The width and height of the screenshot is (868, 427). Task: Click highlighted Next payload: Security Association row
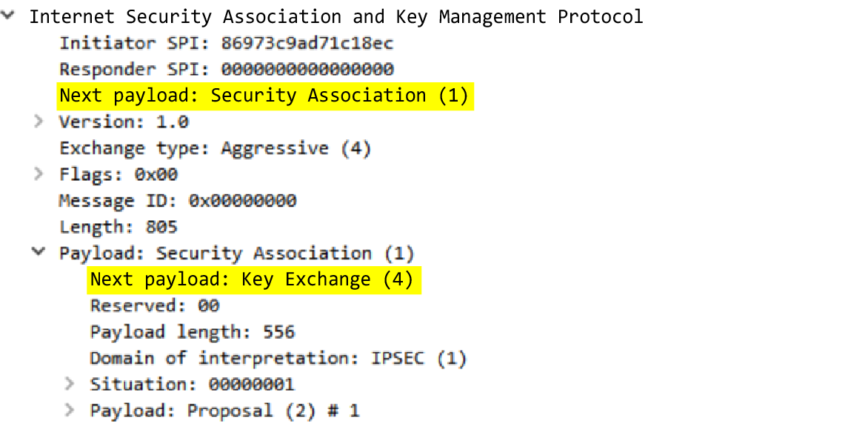coord(264,96)
